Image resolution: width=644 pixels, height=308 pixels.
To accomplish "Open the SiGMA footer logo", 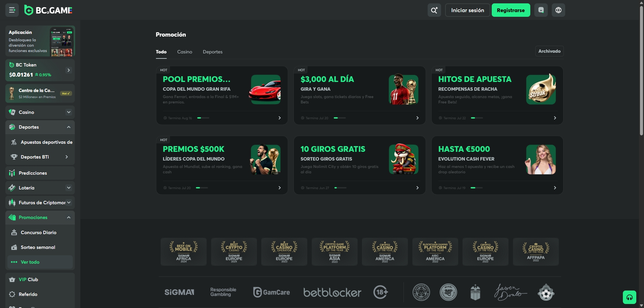I will click(x=179, y=292).
